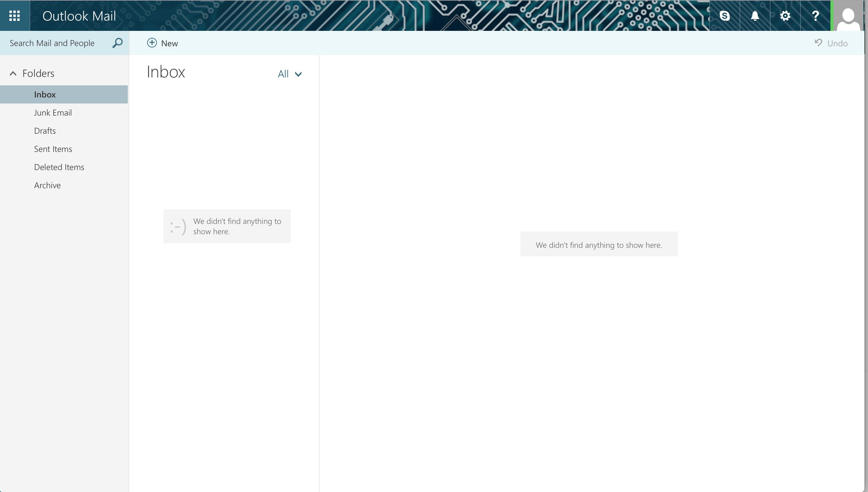Click the Undo button label
Viewport: 868px width, 492px height.
[838, 43]
